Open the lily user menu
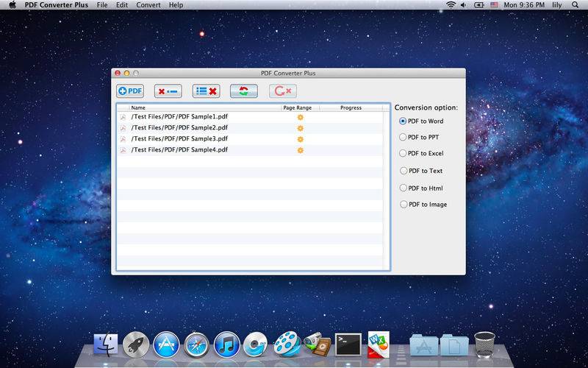 point(557,5)
